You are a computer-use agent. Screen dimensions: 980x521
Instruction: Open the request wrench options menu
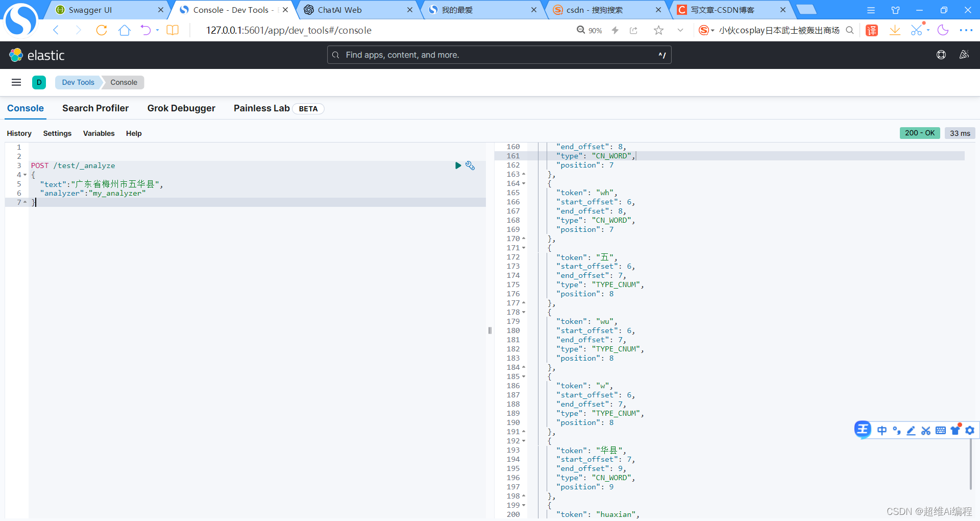[x=470, y=165]
